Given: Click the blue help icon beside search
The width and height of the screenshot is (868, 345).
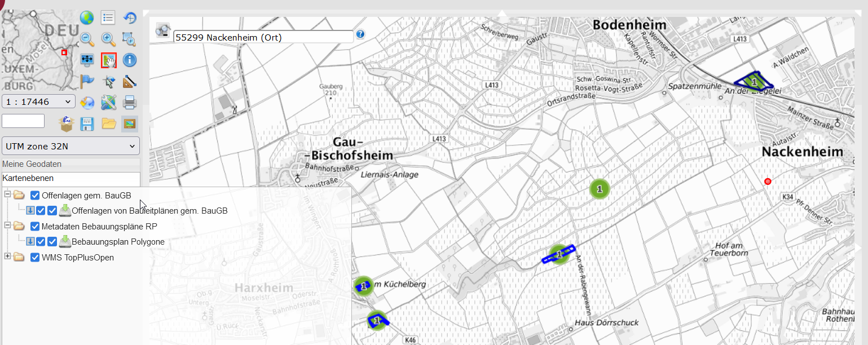Looking at the screenshot, I should (x=360, y=34).
